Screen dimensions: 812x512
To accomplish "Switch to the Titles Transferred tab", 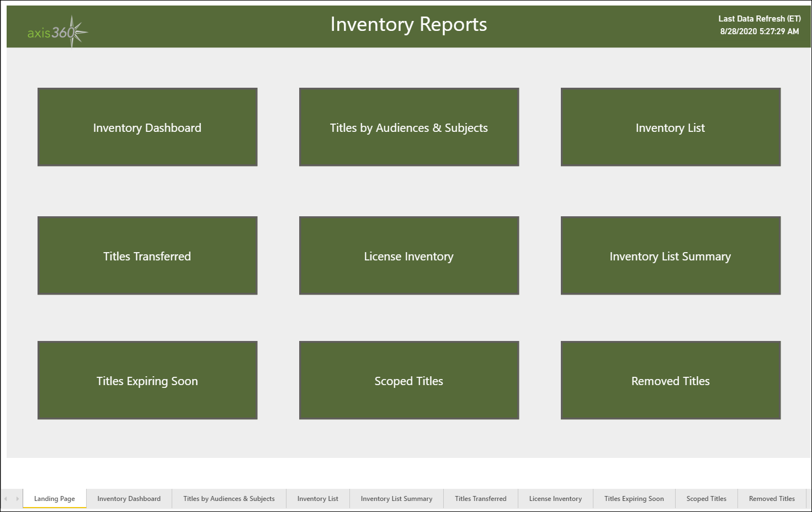I will pos(480,498).
